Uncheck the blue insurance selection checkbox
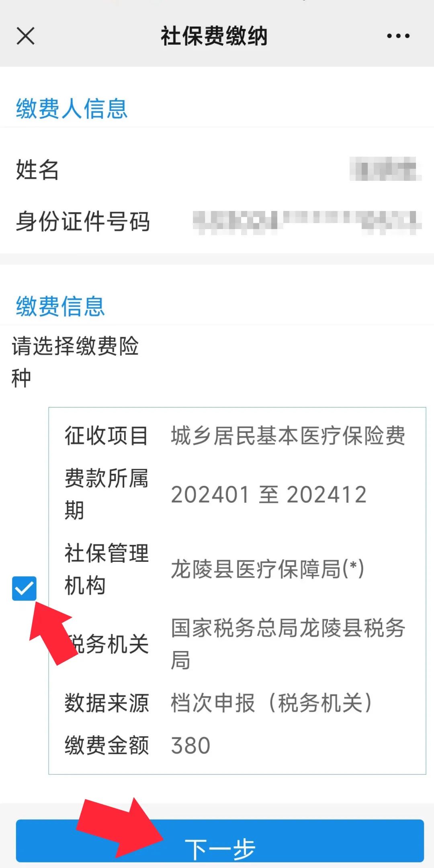 pyautogui.click(x=24, y=588)
